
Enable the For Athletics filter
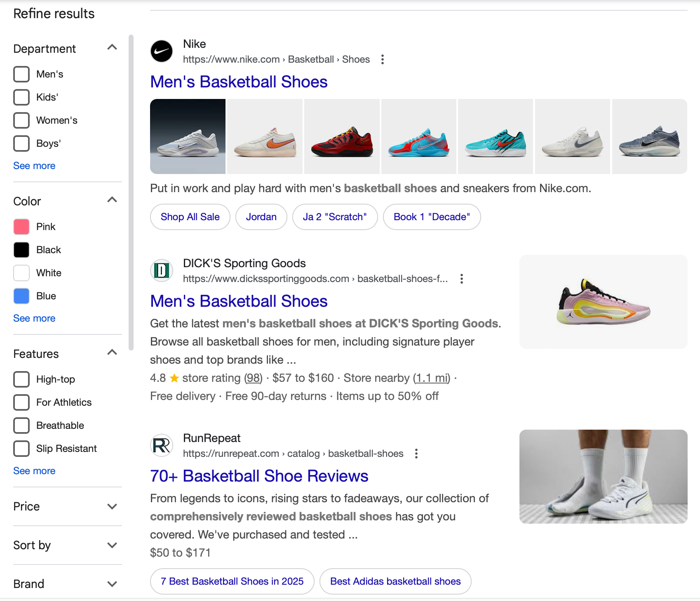coord(21,402)
